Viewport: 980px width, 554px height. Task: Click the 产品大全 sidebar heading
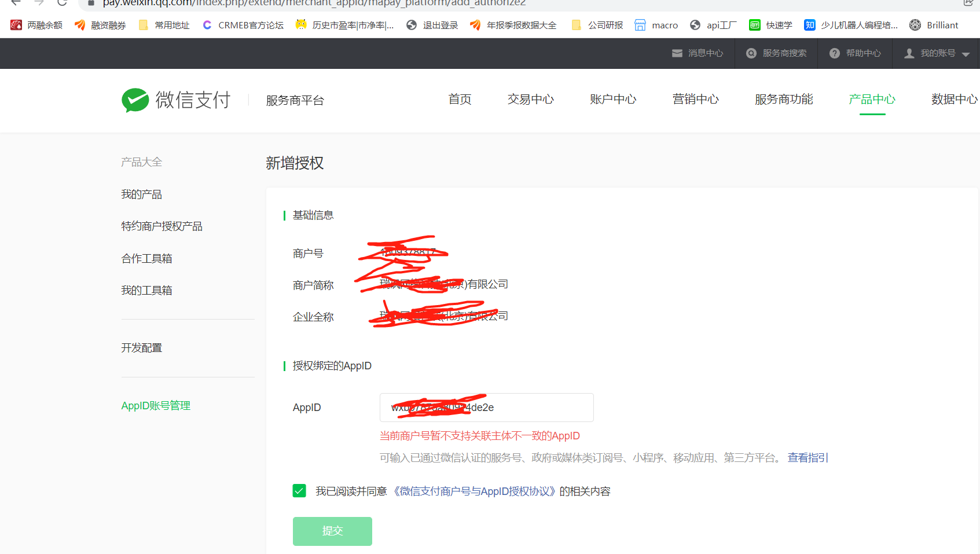tap(142, 162)
